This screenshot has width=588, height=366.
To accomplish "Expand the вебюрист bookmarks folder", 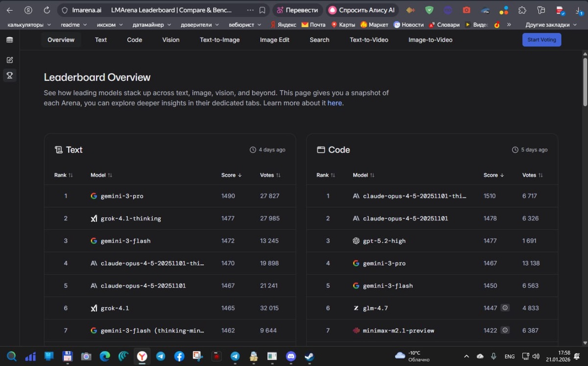I will click(245, 24).
